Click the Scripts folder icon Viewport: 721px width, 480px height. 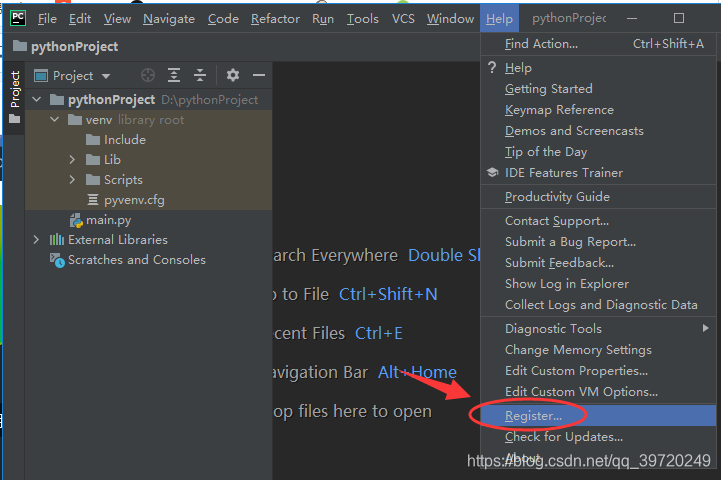click(93, 180)
